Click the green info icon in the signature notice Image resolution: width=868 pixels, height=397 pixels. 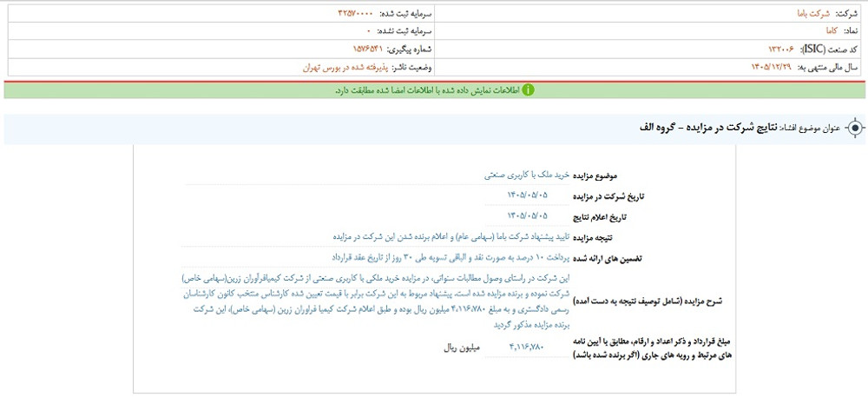coord(528,89)
